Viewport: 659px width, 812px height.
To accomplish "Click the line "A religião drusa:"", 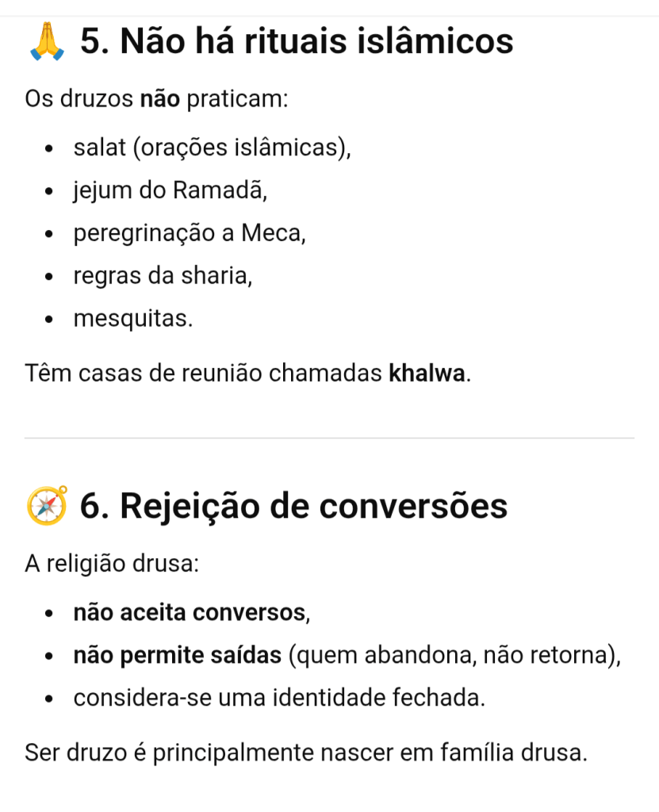I will click(111, 565).
